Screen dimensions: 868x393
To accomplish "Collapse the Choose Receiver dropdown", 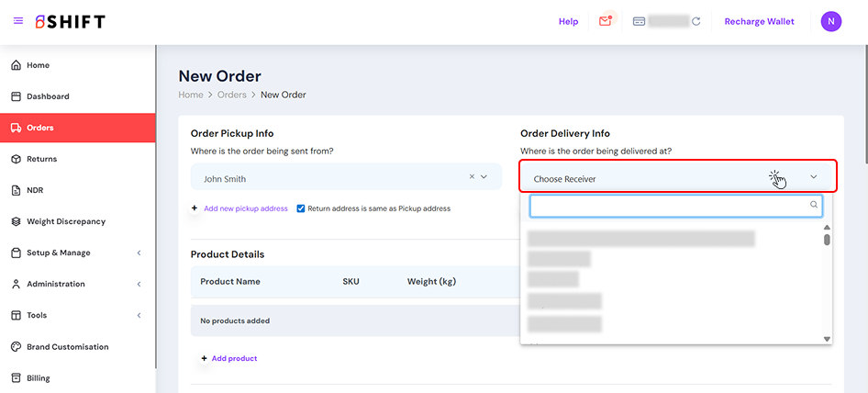I will click(813, 177).
